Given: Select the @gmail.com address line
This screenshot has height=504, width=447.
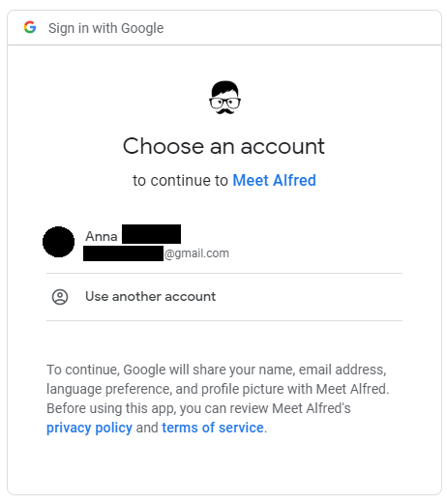Looking at the screenshot, I should [x=156, y=253].
